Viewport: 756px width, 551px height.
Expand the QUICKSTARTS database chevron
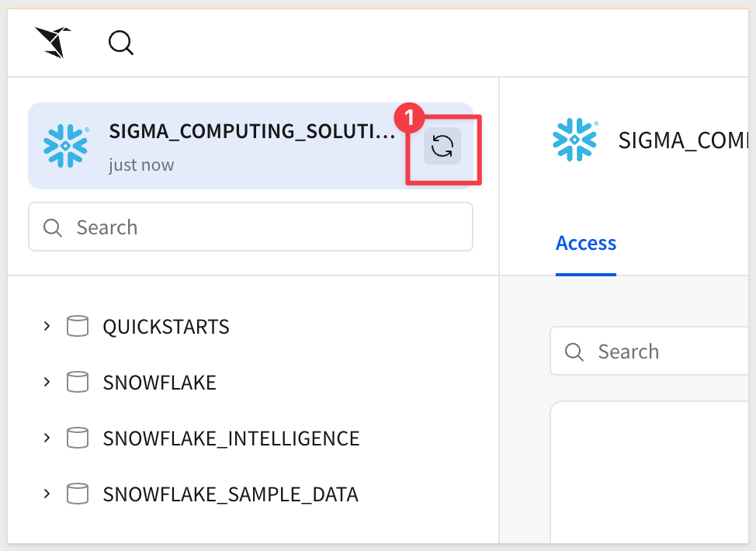tap(47, 326)
